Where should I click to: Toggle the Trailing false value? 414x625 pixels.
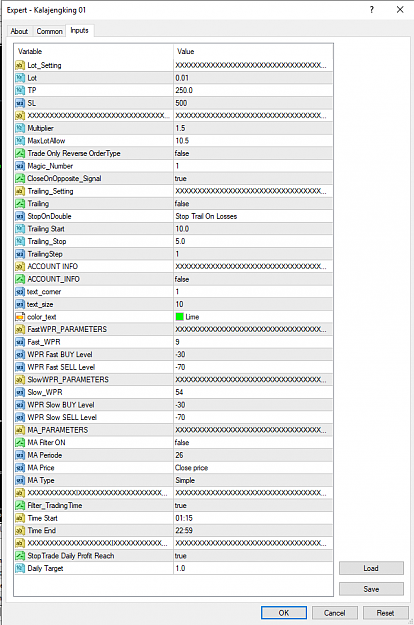coord(253,204)
